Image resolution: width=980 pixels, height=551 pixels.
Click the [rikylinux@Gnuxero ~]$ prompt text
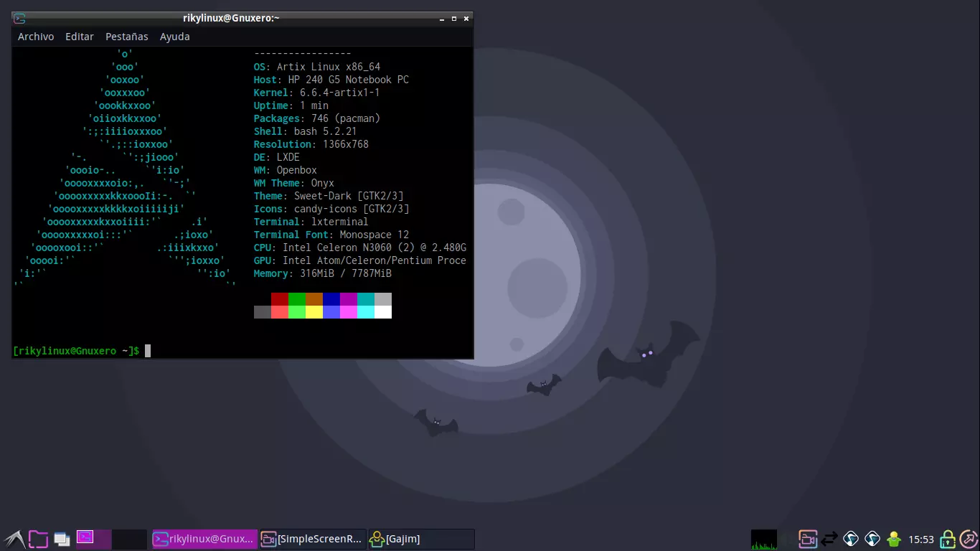pyautogui.click(x=76, y=351)
